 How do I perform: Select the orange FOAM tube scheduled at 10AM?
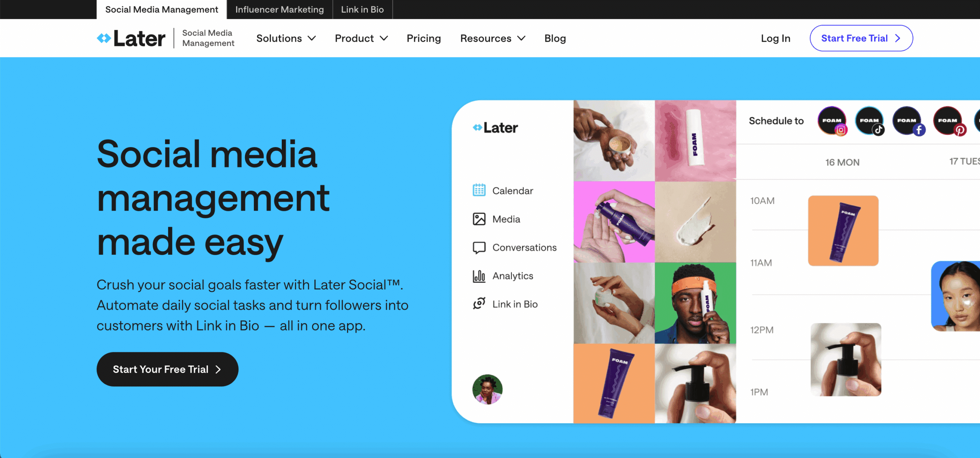point(843,231)
